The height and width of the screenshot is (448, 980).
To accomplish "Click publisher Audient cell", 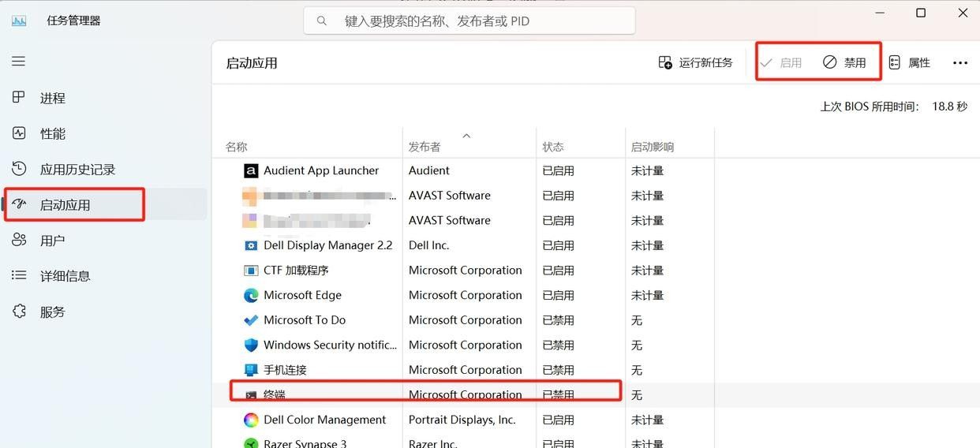I will [x=429, y=170].
